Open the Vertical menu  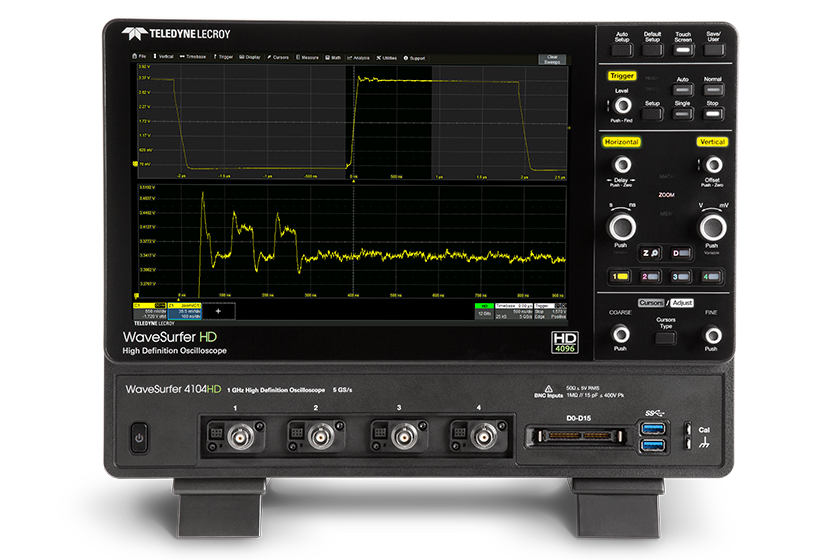point(163,56)
